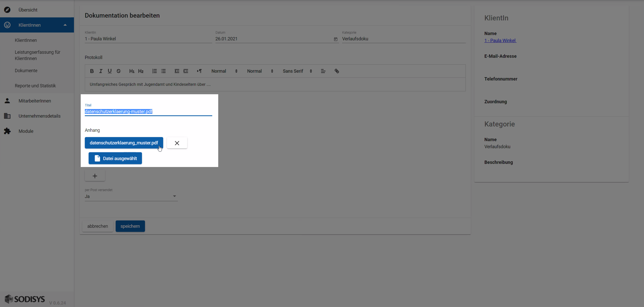Open the KlientIn field with Paula Winkel

pyautogui.click(x=148, y=39)
